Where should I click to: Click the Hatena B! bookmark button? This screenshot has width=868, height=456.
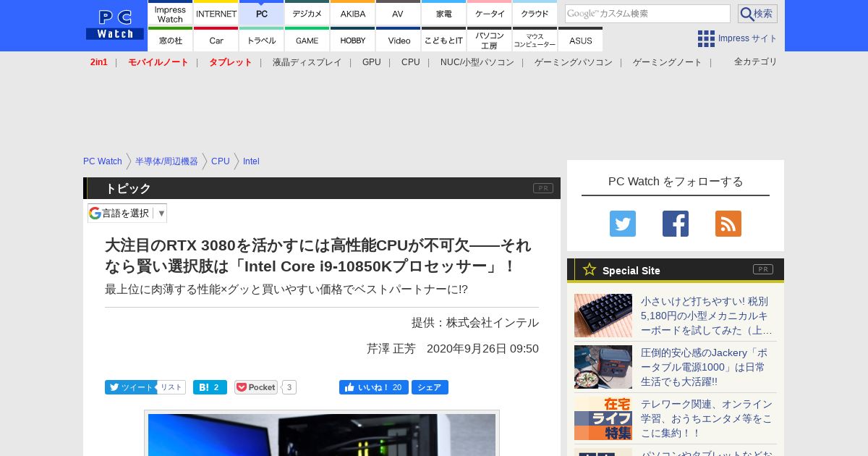tap(210, 387)
